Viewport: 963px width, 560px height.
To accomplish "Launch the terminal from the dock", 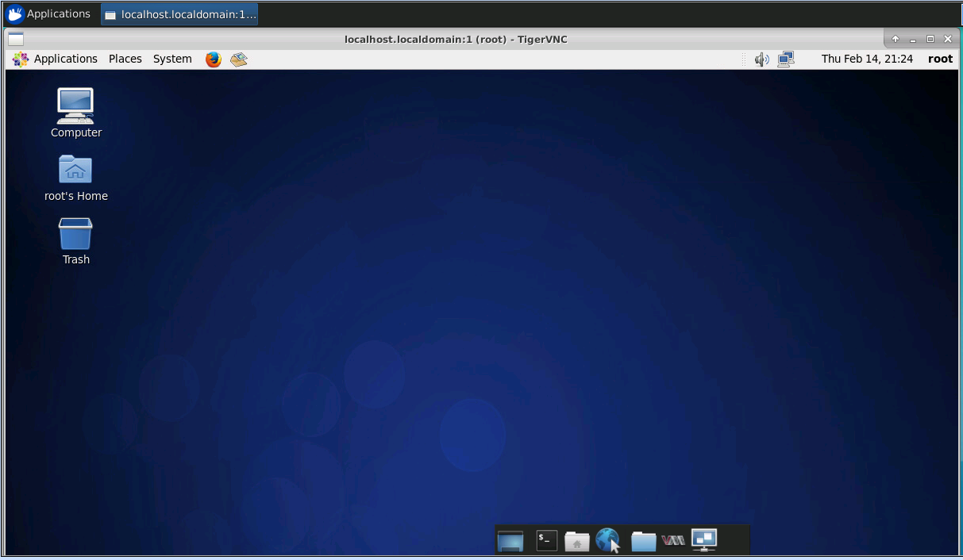I will point(546,540).
